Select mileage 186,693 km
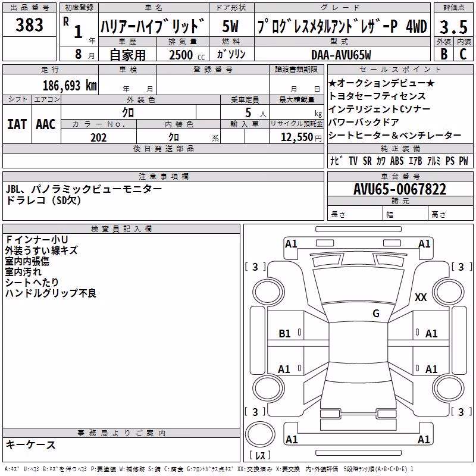Screen dimensions: 476x476 pos(70,86)
